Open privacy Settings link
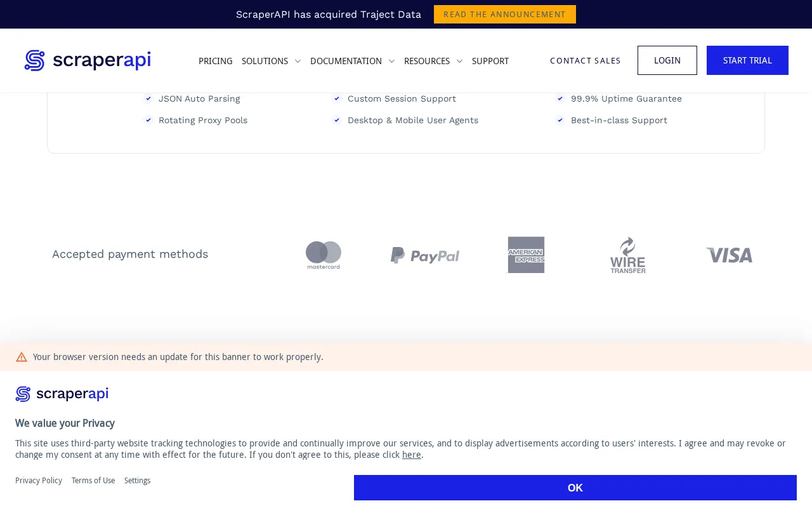Image resolution: width=812 pixels, height=508 pixels. click(138, 481)
